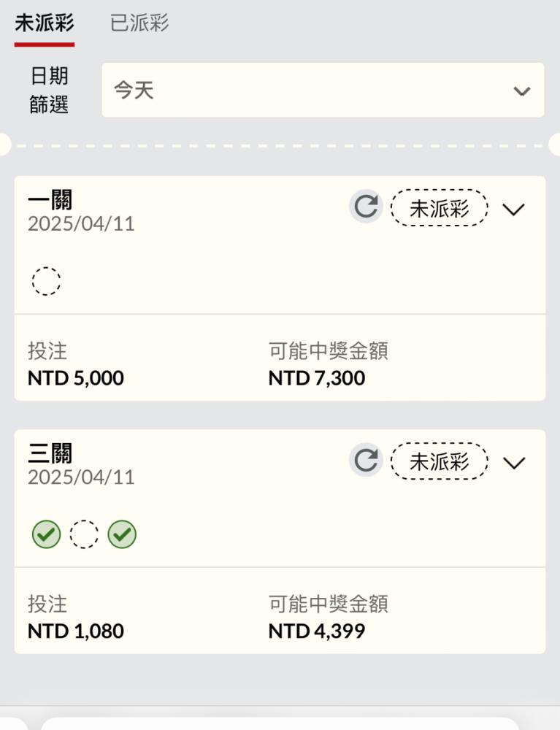Refresh the 三關 bet status
The image size is (560, 730).
pos(365,461)
